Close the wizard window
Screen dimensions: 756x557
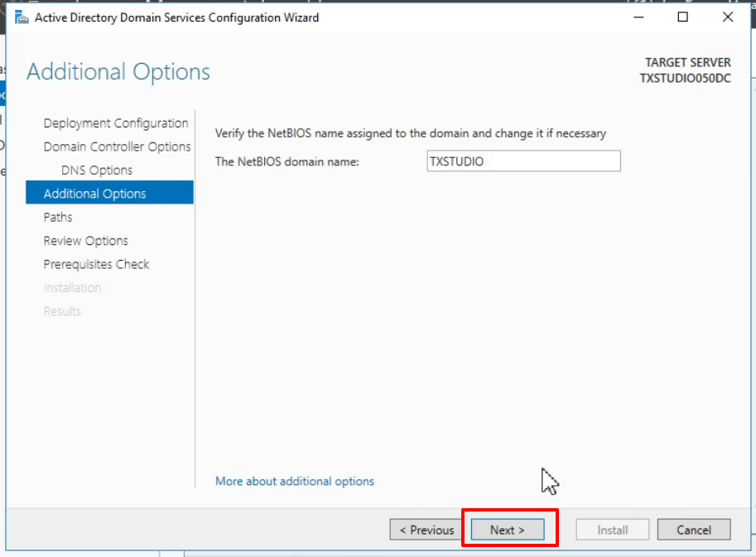(x=728, y=17)
